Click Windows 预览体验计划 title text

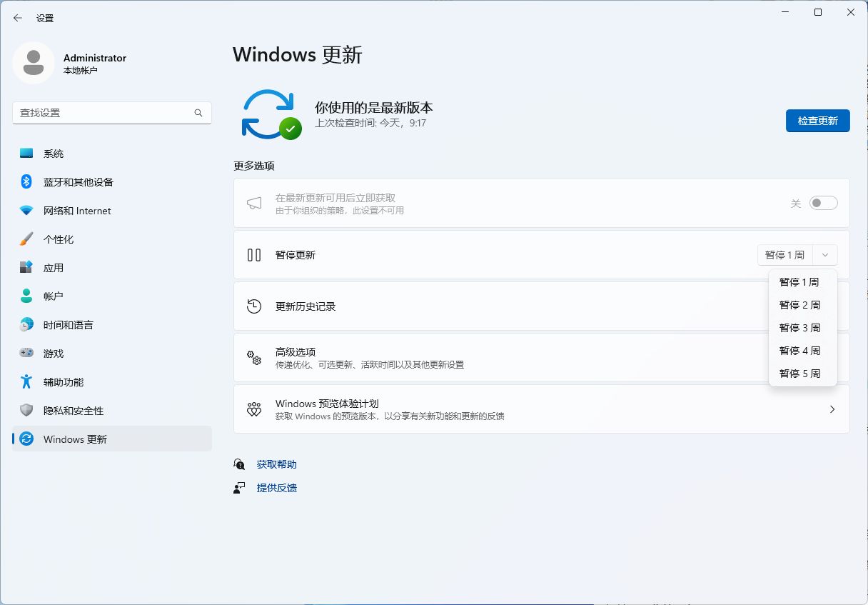(x=327, y=404)
